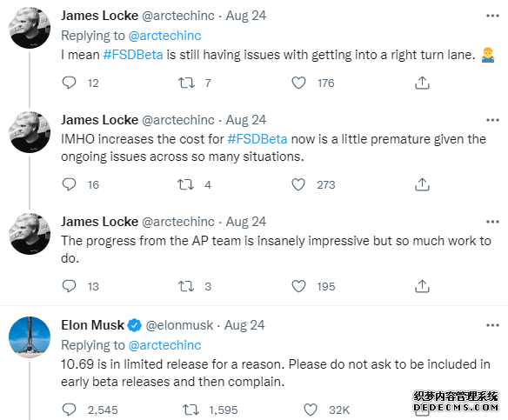Like the IMHO tweet with 273 likes

coord(298,184)
